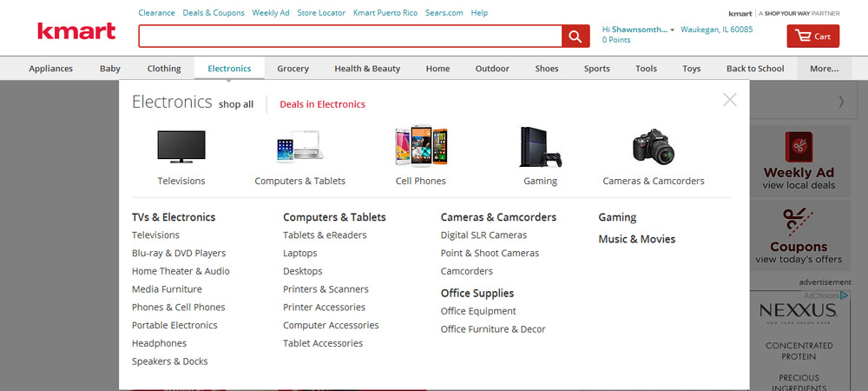Viewport: 868px width, 391px height.
Task: Click the AdChoices icon
Action: click(x=845, y=295)
